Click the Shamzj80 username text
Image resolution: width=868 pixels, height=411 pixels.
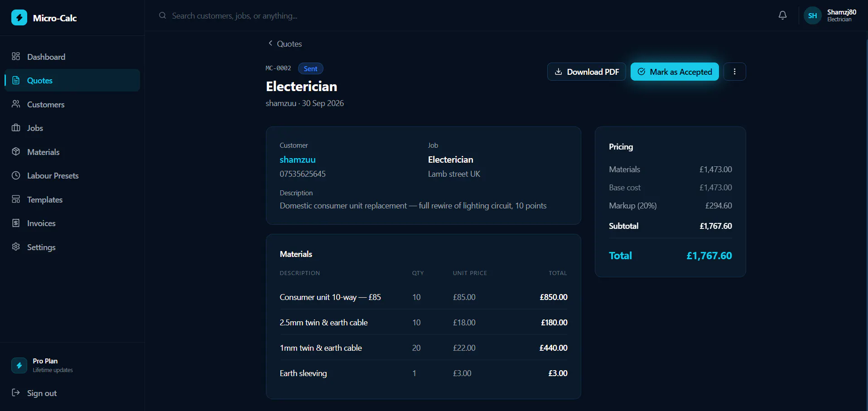[x=841, y=12]
